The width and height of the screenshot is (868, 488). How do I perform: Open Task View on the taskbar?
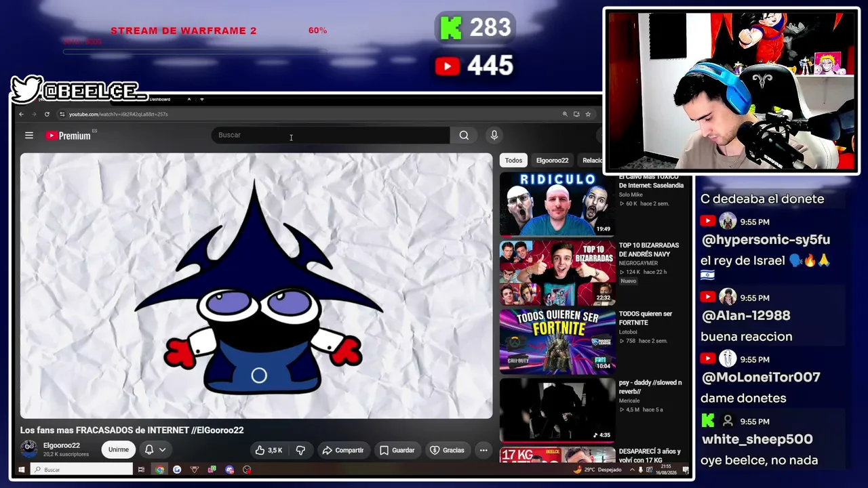coord(141,470)
